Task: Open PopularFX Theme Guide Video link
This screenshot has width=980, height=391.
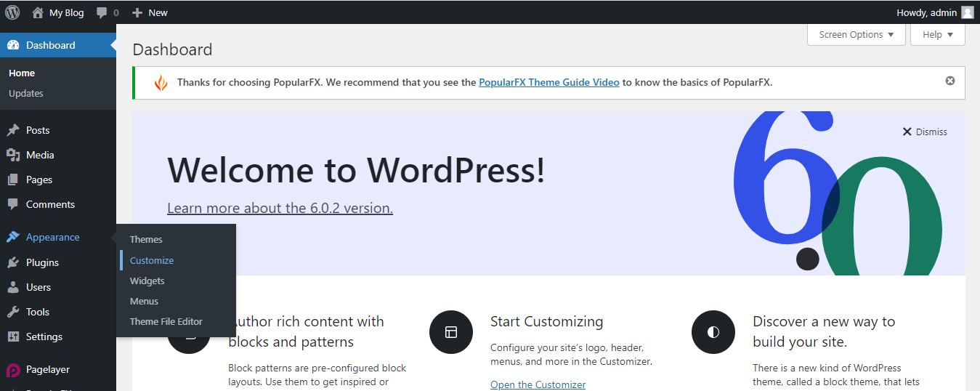Action: click(549, 82)
